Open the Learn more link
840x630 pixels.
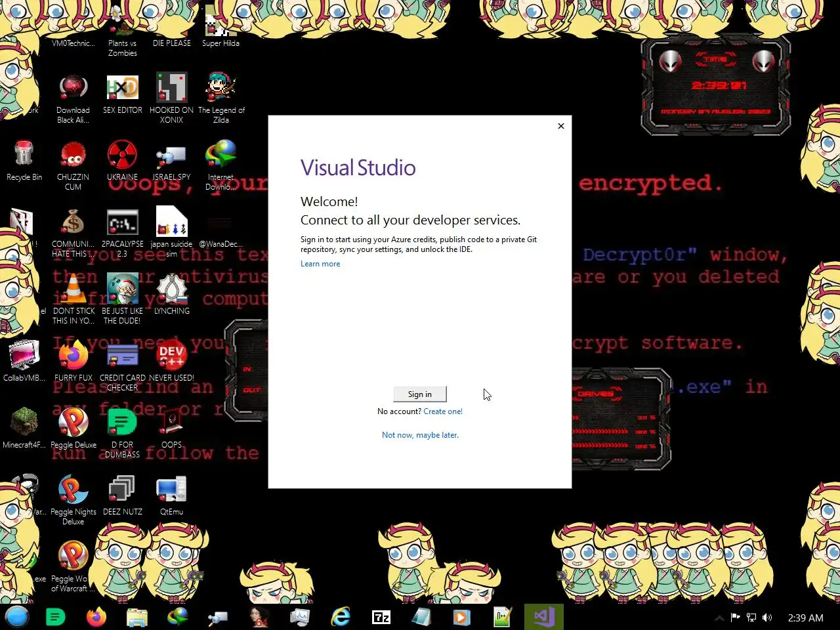[320, 264]
